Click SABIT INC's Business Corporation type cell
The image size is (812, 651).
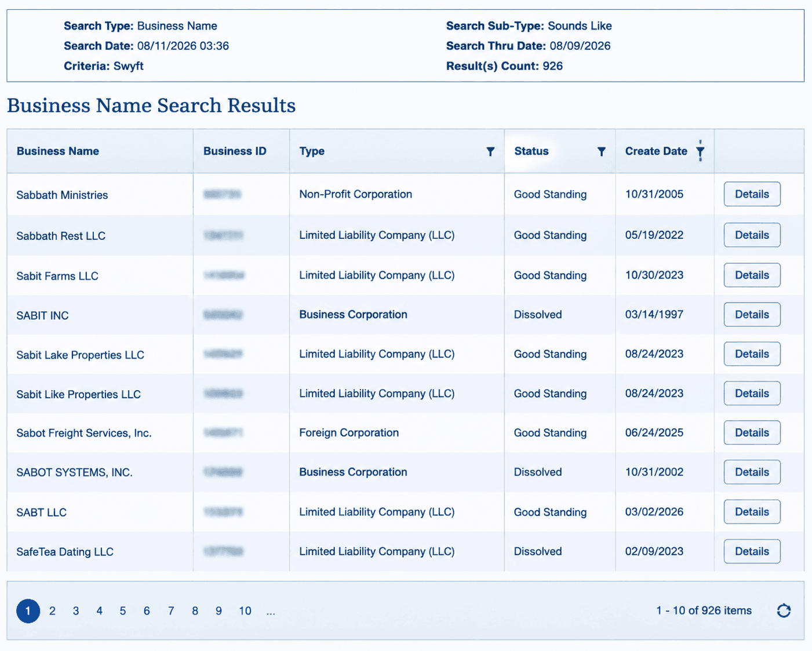click(x=353, y=314)
